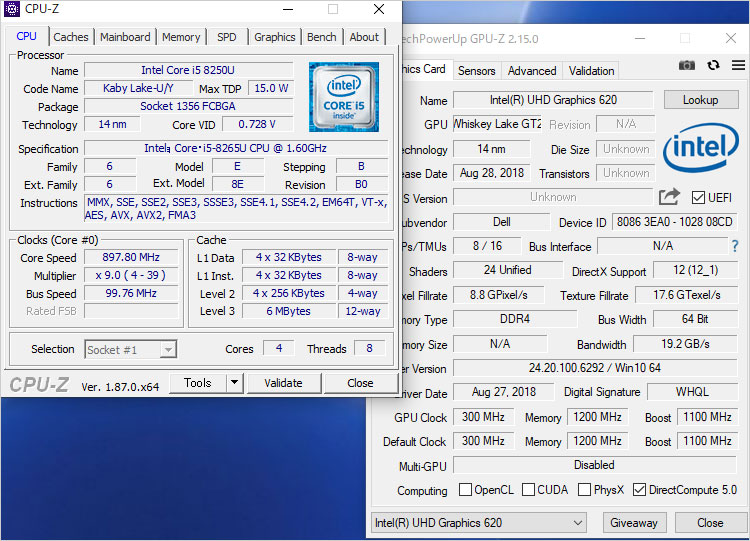
Task: Refresh GPU-Z data with refresh icon
Action: coord(713,65)
